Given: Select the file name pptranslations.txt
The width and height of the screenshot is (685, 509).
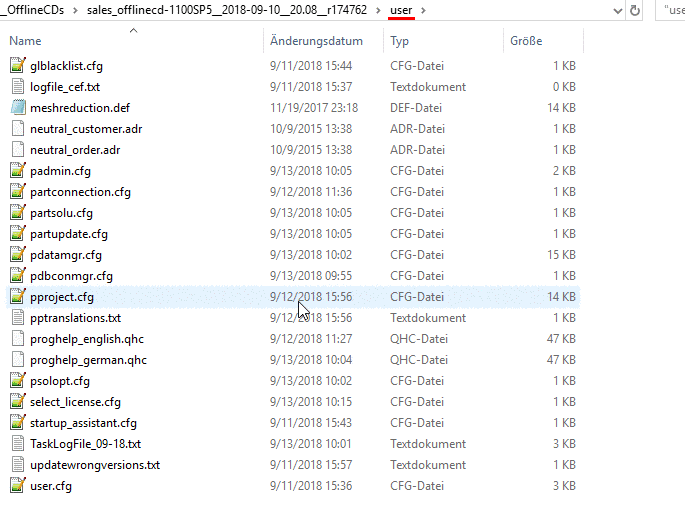Looking at the screenshot, I should pyautogui.click(x=76, y=318).
